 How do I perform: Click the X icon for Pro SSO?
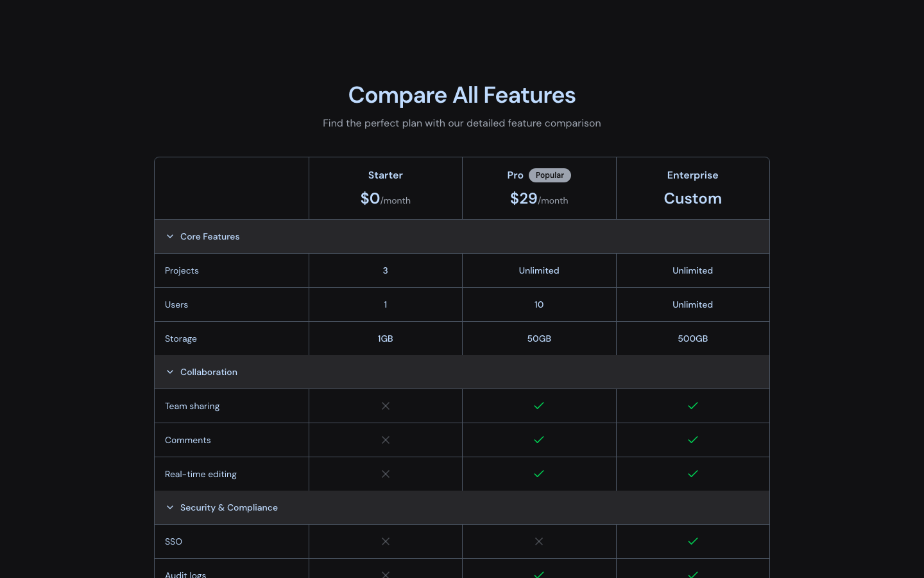[x=539, y=541]
